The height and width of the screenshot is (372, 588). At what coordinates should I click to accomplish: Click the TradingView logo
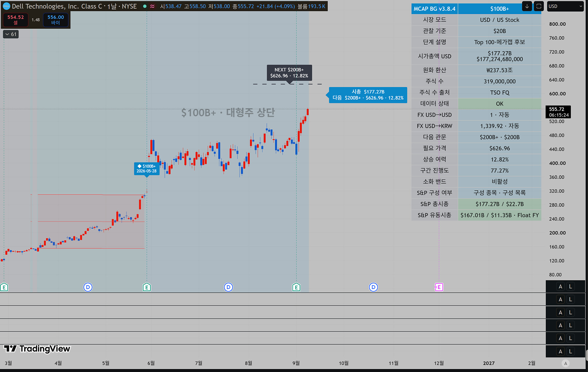click(37, 349)
